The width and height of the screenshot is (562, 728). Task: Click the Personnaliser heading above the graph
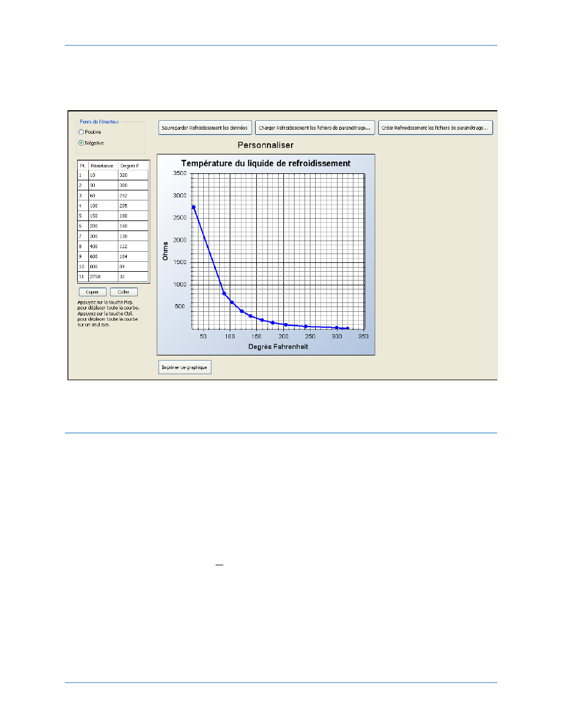tap(266, 145)
